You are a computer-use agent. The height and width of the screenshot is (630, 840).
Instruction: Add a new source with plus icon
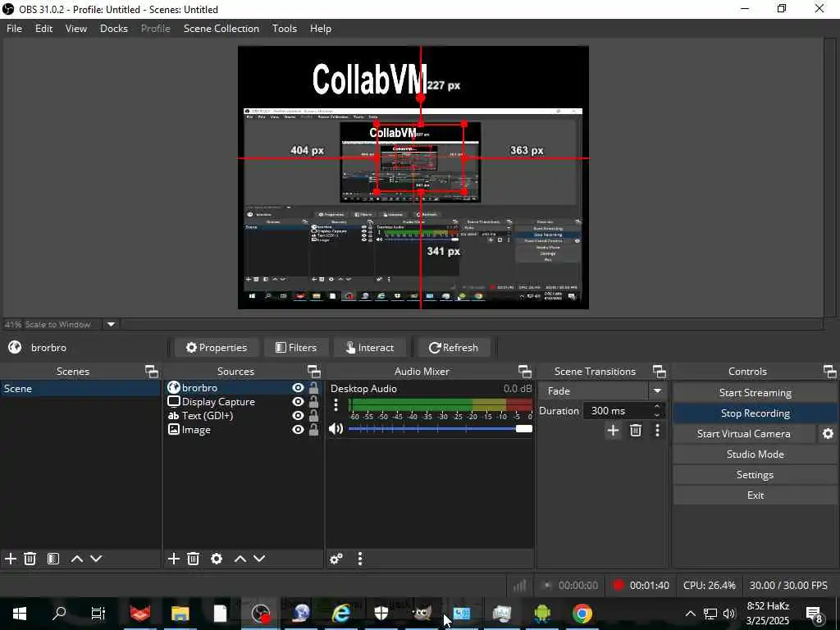pos(173,559)
